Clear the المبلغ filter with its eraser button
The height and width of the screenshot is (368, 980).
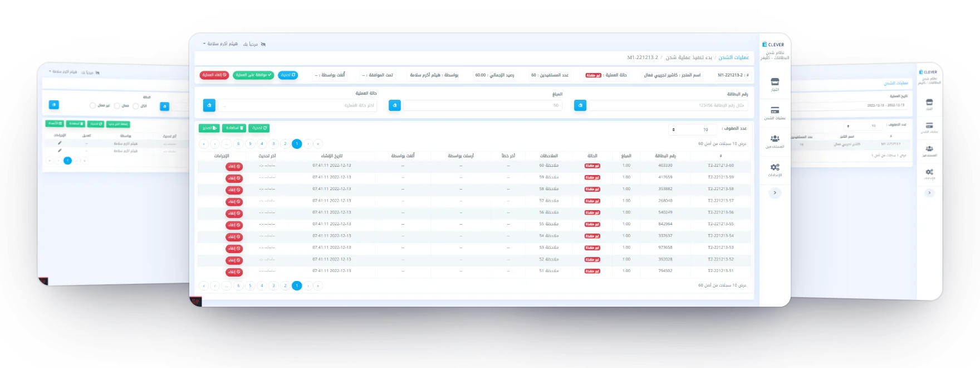395,105
